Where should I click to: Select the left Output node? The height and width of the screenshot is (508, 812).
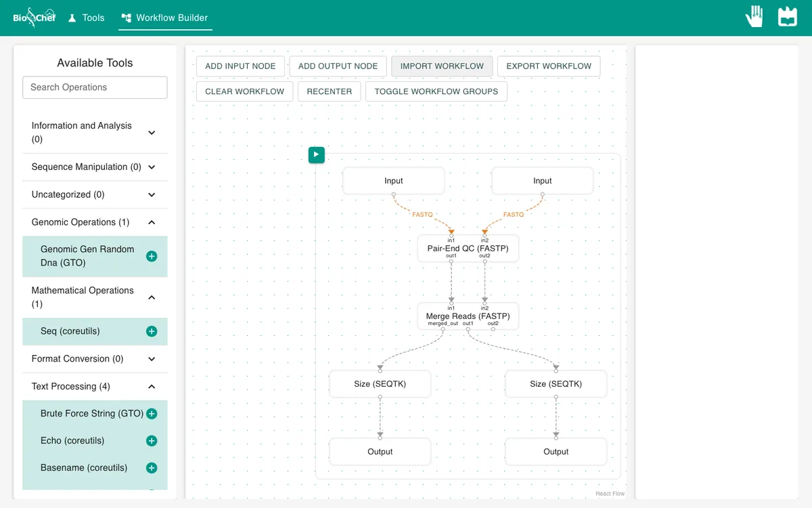[380, 452]
